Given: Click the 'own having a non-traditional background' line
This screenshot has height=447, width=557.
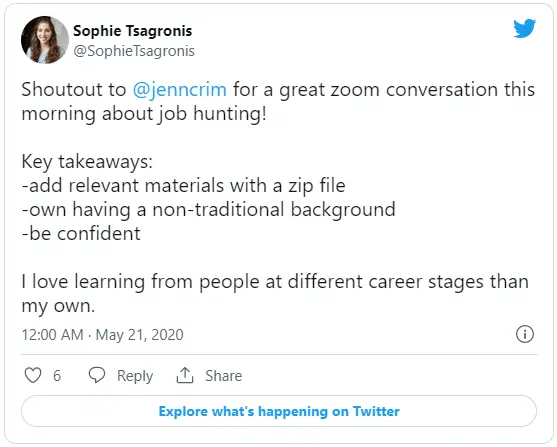Looking at the screenshot, I should point(209,210).
